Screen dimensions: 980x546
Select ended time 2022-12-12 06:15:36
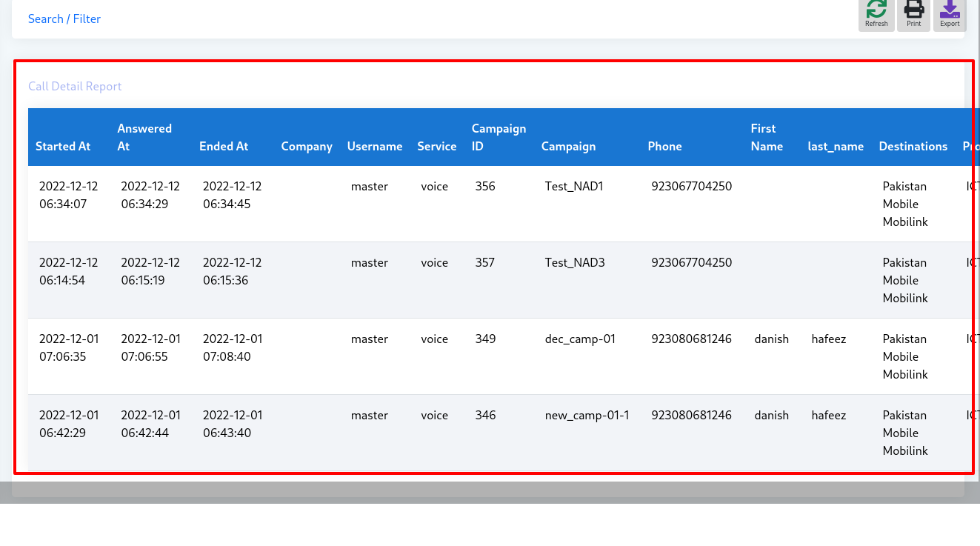233,271
